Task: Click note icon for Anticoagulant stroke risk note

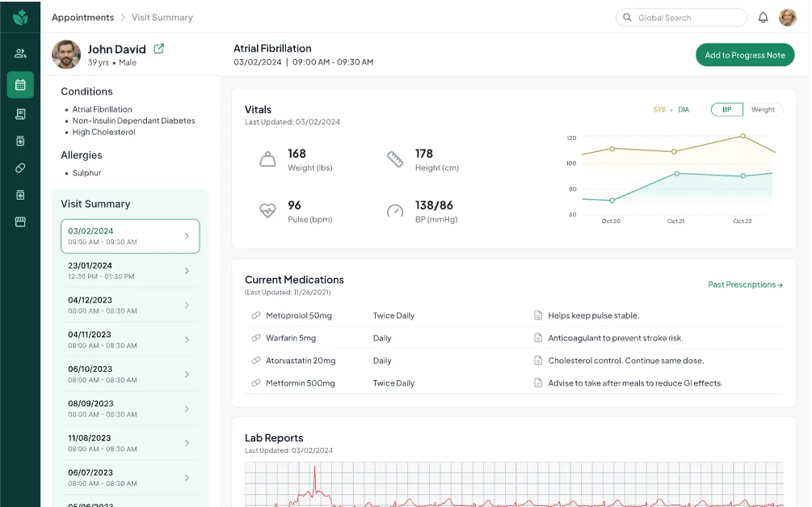Action: click(x=538, y=338)
